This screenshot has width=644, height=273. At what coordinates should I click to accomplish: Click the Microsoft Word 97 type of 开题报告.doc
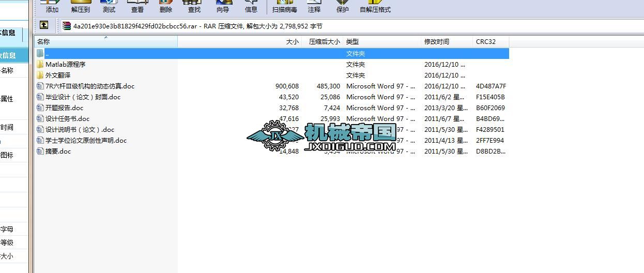pos(380,108)
